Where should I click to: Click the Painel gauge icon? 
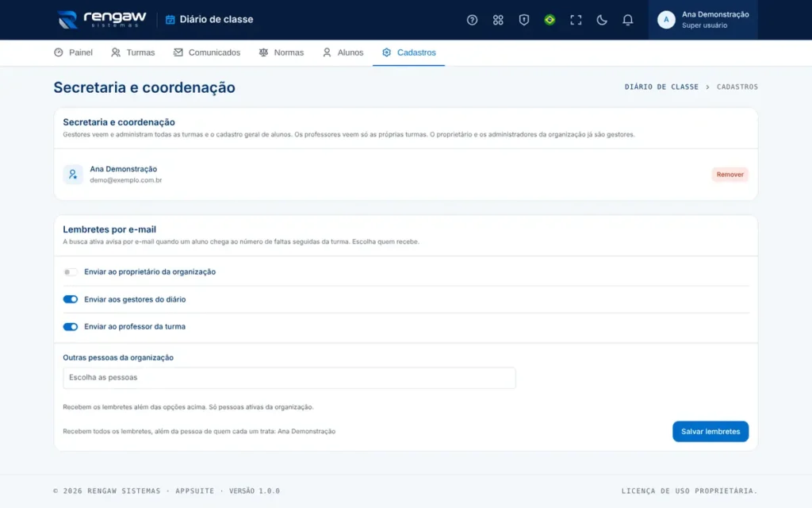point(59,52)
